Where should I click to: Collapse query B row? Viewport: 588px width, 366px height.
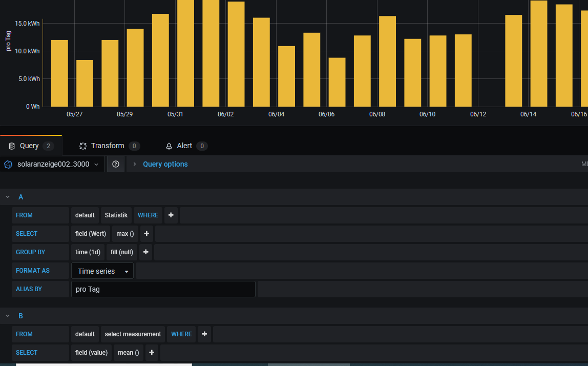click(8, 316)
